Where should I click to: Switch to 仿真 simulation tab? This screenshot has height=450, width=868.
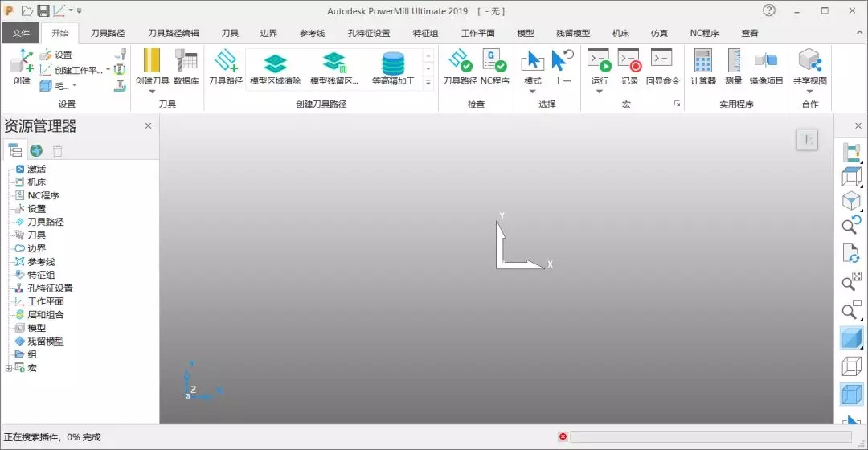(659, 33)
